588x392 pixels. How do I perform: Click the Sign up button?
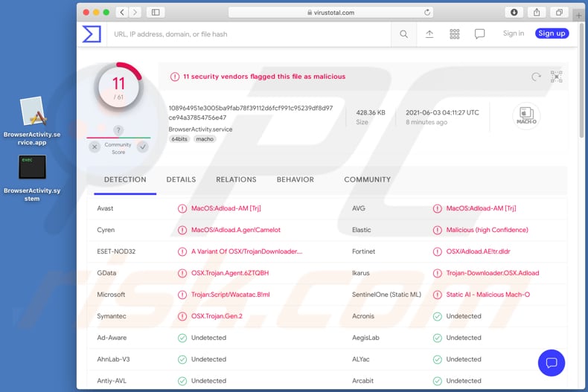[552, 33]
